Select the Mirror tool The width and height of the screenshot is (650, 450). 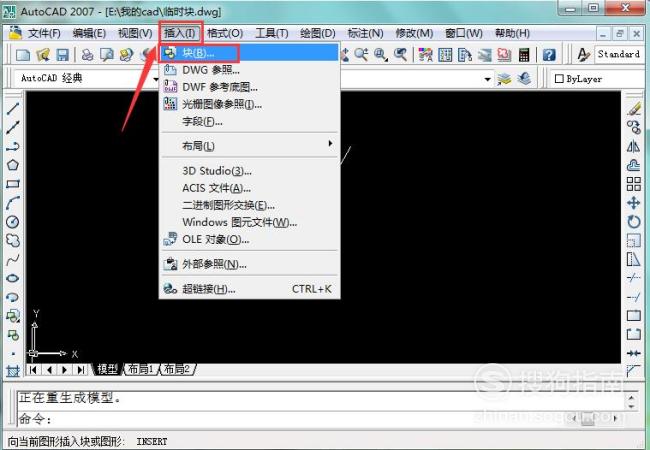(x=634, y=146)
